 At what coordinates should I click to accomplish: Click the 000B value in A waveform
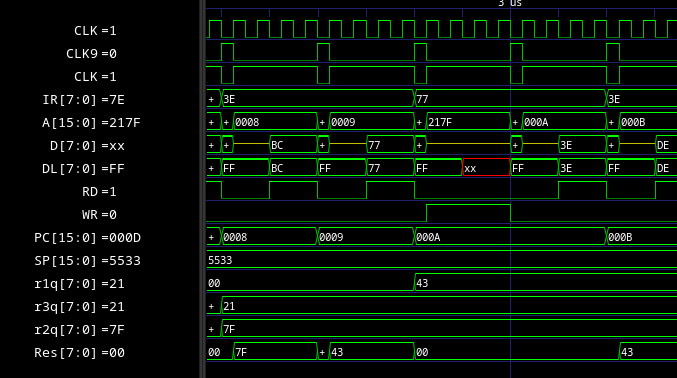click(633, 122)
